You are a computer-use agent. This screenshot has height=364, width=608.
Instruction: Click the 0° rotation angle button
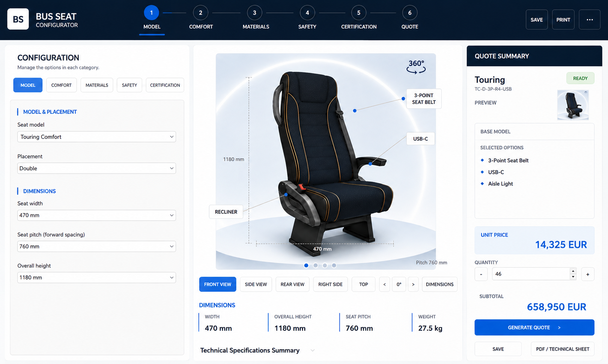(399, 284)
